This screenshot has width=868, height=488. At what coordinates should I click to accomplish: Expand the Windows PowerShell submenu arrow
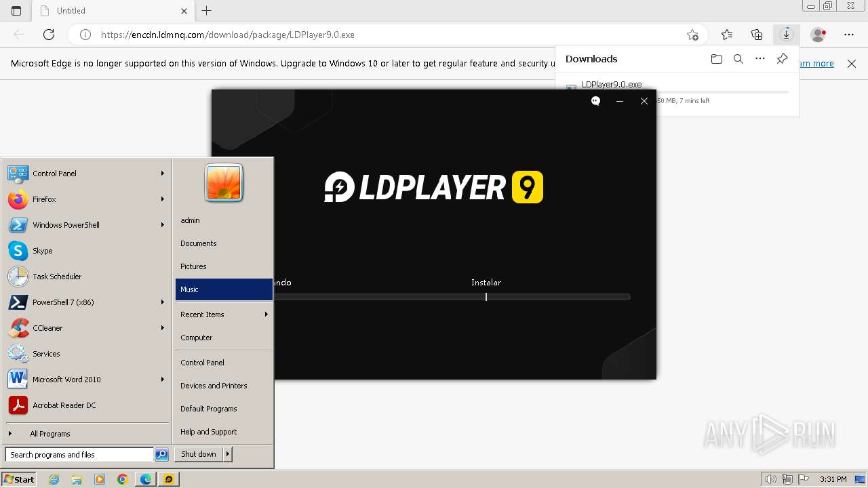pos(163,225)
